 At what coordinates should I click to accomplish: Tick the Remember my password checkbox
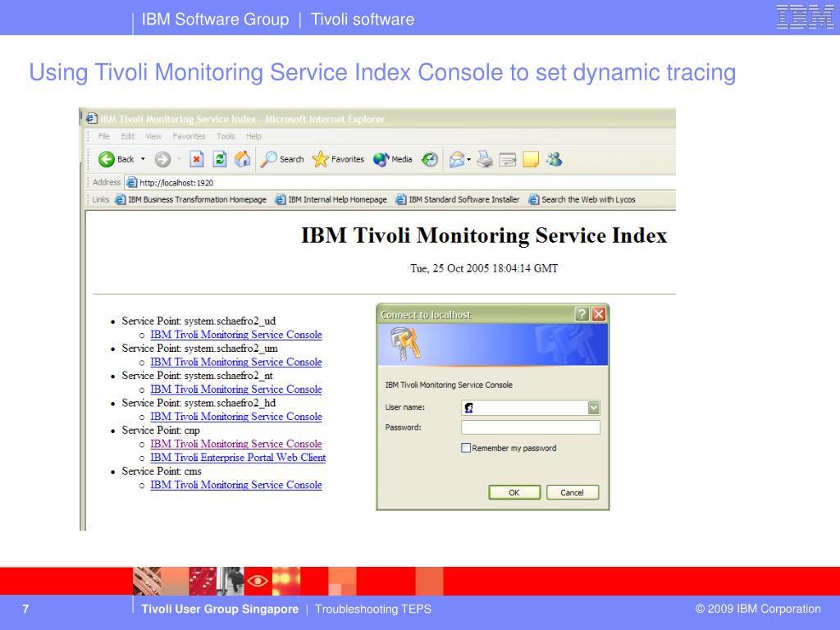(466, 448)
